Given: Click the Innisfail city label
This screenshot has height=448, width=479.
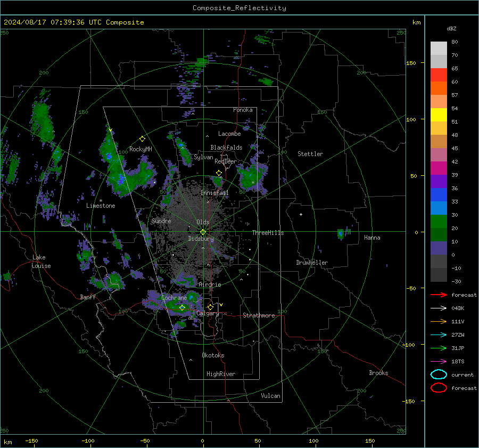Looking at the screenshot, I should click(x=214, y=193).
